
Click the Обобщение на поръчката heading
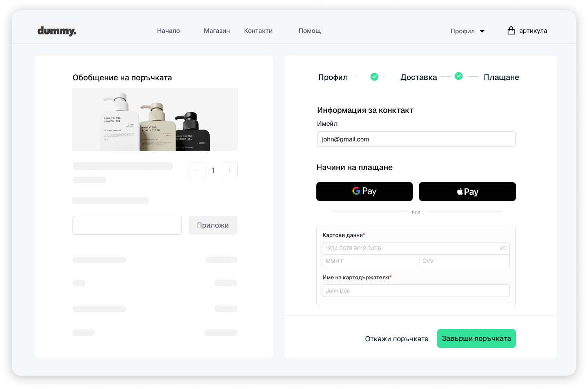click(x=122, y=78)
